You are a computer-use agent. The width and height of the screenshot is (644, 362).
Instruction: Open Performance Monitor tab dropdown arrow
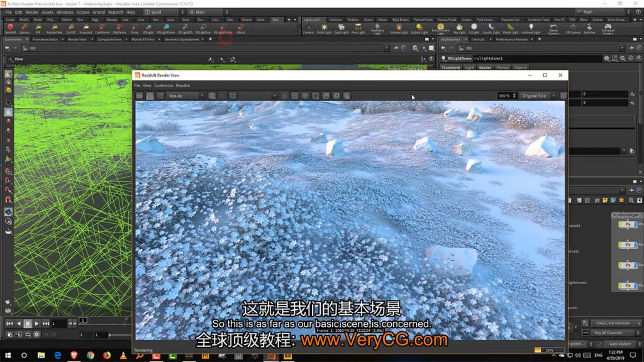(x=532, y=40)
